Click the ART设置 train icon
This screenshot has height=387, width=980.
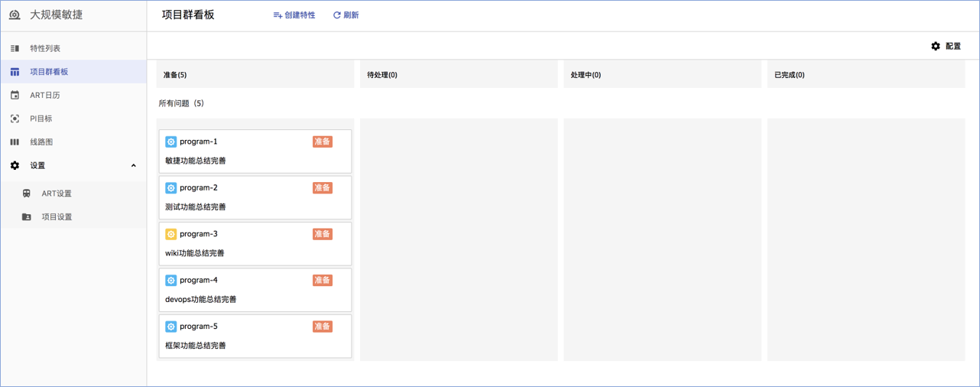point(27,193)
